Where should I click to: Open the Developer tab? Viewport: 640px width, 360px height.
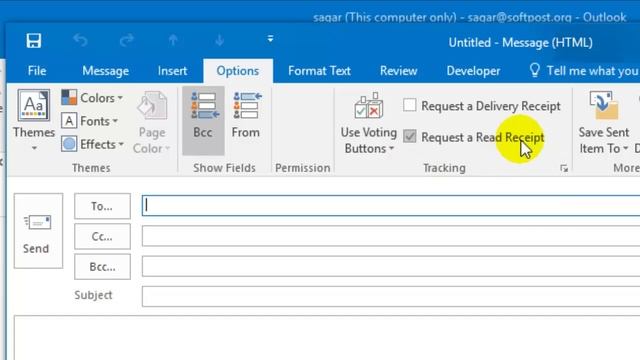(x=473, y=71)
